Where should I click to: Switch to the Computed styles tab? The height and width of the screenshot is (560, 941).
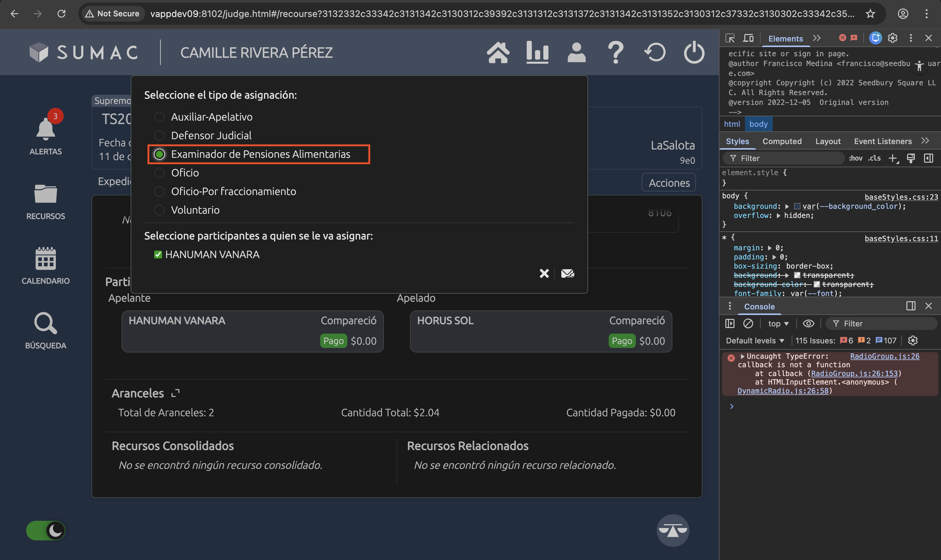782,141
